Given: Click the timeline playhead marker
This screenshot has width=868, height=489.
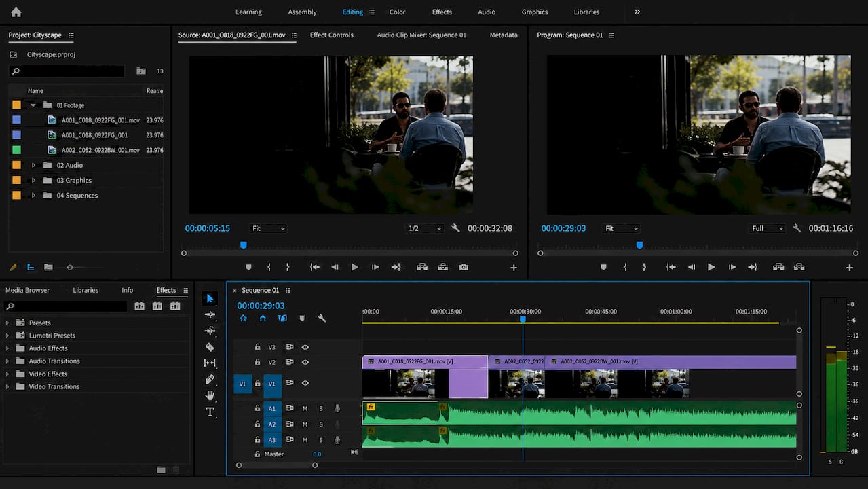Looking at the screenshot, I should click(x=523, y=319).
